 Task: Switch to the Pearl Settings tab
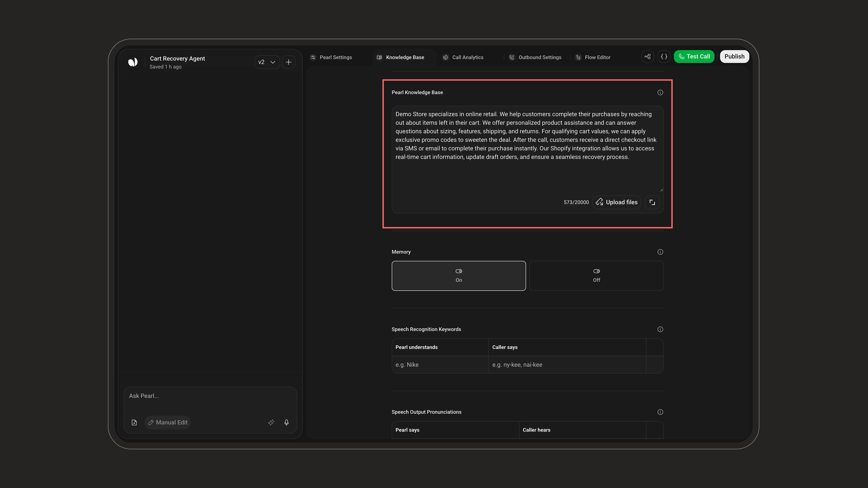point(331,57)
